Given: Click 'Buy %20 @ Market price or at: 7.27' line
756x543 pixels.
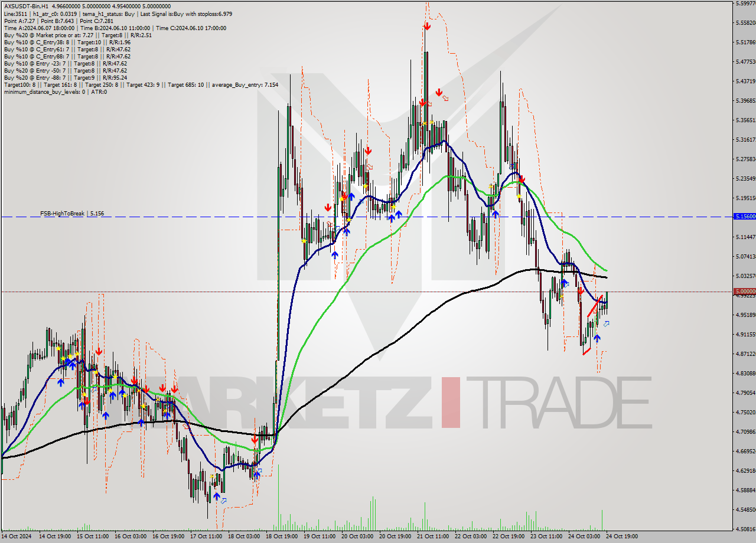Looking at the screenshot, I should click(x=77, y=35).
